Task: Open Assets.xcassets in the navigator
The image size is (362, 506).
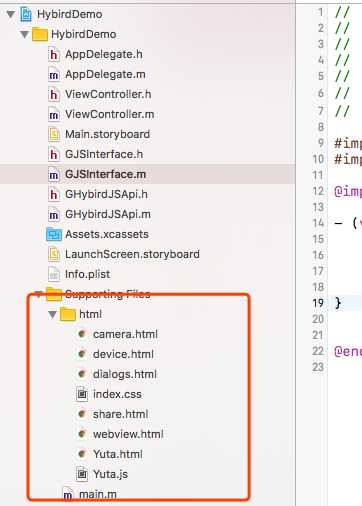Action: tap(107, 234)
